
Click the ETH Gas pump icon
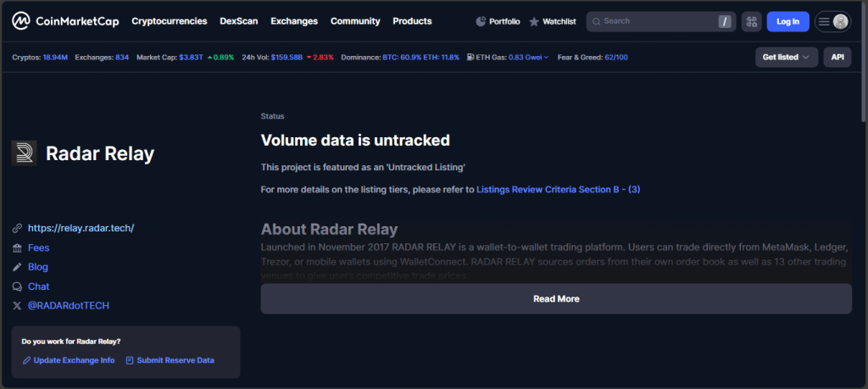[x=470, y=58]
